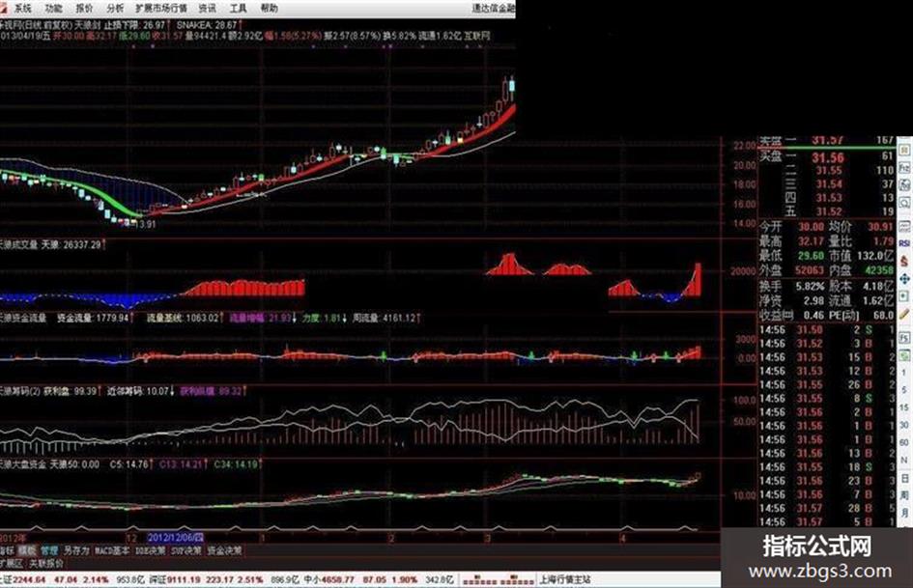Viewport: 913px width, 588px height.
Task: Switch to monthly 月 period
Action: (x=905, y=513)
